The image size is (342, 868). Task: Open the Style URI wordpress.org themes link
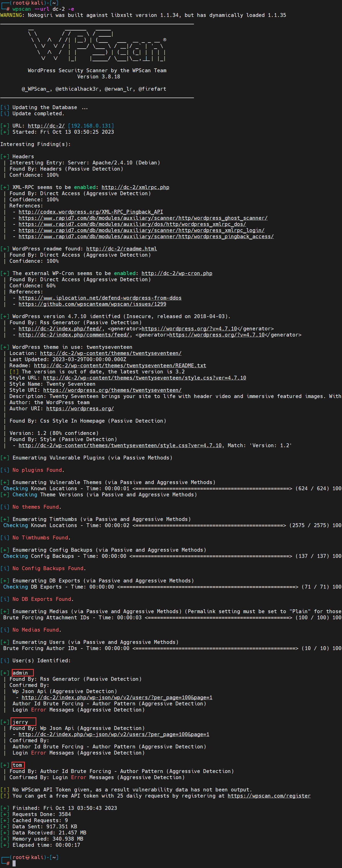(112, 390)
